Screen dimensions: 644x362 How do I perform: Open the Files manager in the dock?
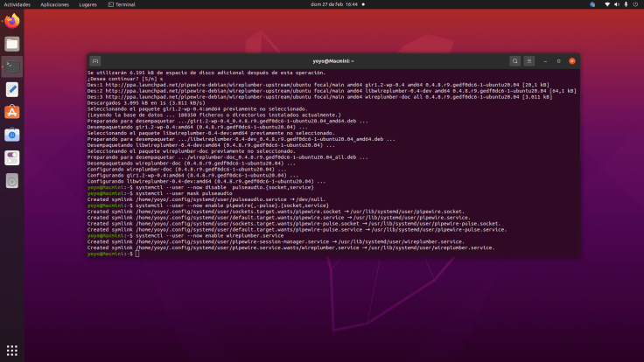click(12, 44)
